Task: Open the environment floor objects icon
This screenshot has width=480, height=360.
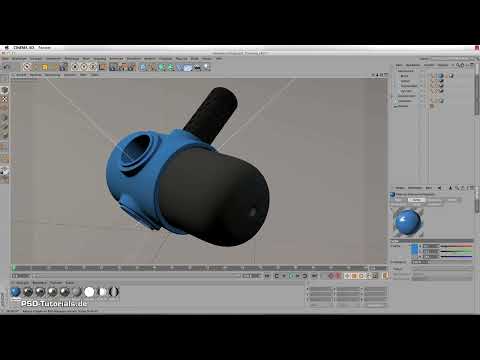Action: point(188,67)
